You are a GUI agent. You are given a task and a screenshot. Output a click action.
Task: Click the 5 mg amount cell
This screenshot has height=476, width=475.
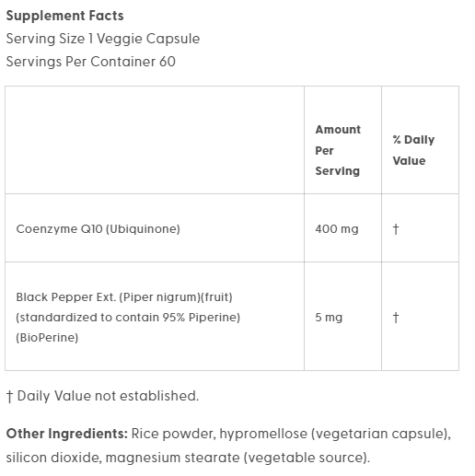pyautogui.click(x=329, y=318)
